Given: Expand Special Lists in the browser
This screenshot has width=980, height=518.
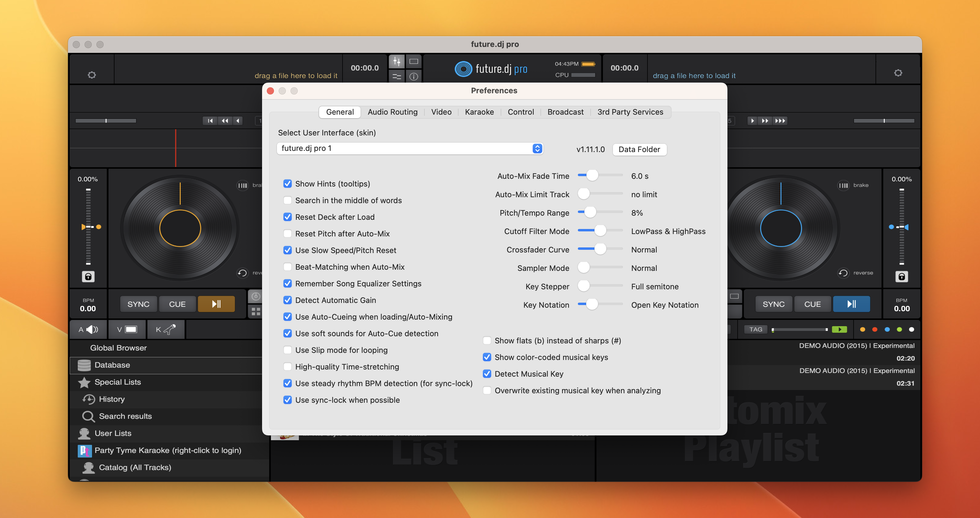Looking at the screenshot, I should 117,382.
